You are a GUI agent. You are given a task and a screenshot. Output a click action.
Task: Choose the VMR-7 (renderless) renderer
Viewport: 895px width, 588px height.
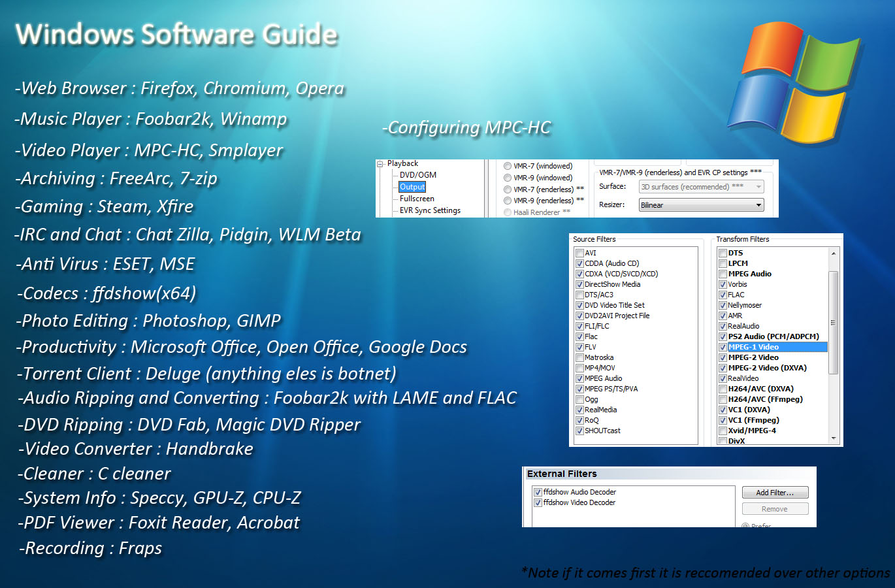click(x=508, y=189)
